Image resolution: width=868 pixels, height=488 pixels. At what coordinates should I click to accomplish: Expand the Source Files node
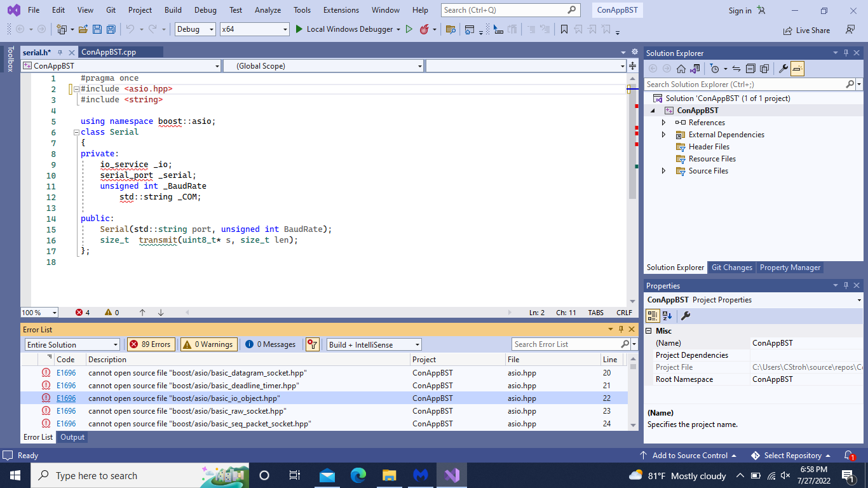coord(663,171)
